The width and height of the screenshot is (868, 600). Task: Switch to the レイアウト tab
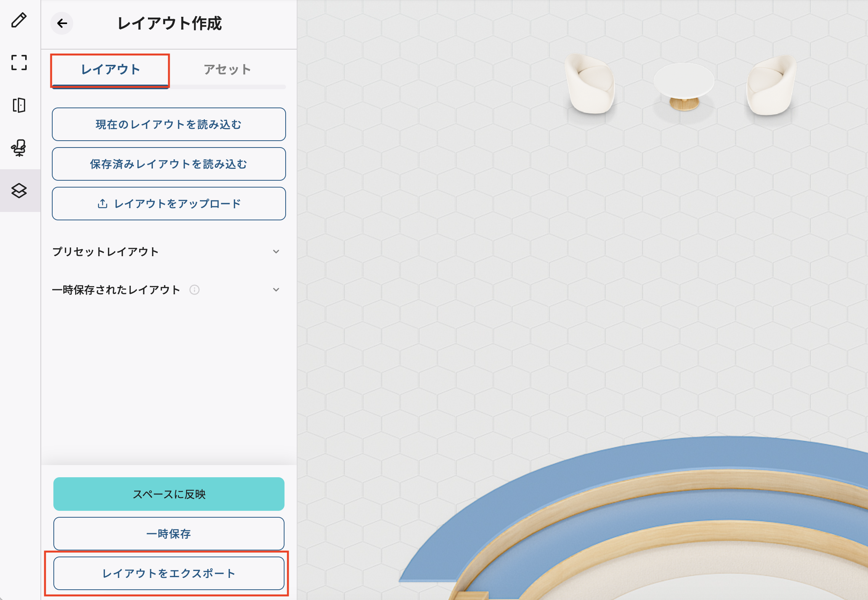pos(110,70)
